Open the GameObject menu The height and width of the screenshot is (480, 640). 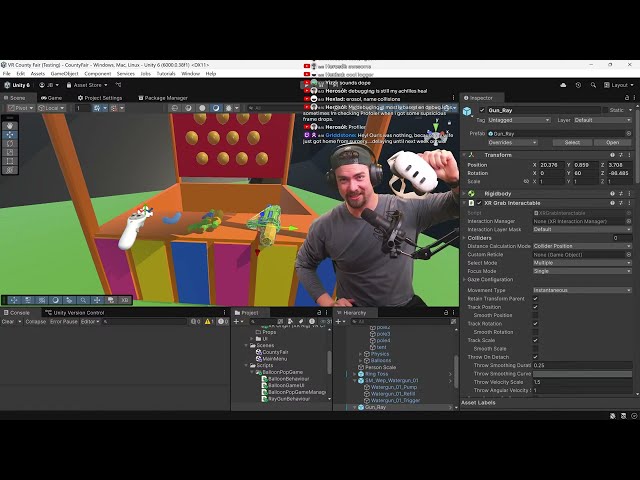(x=64, y=74)
